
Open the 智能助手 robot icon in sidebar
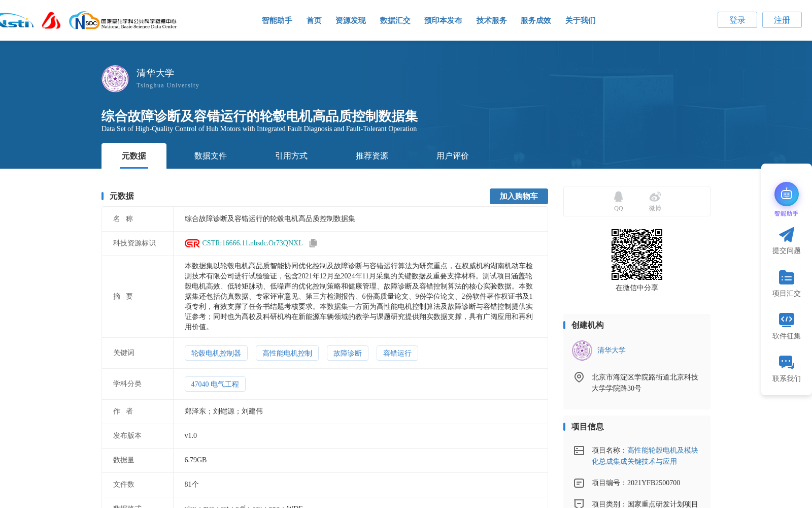[787, 194]
